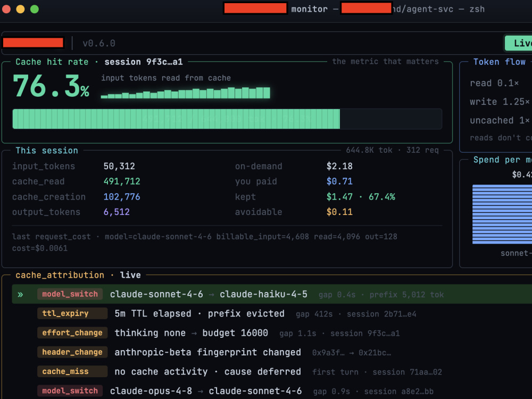
Task: Click you paid amount $0.71
Action: tap(339, 181)
